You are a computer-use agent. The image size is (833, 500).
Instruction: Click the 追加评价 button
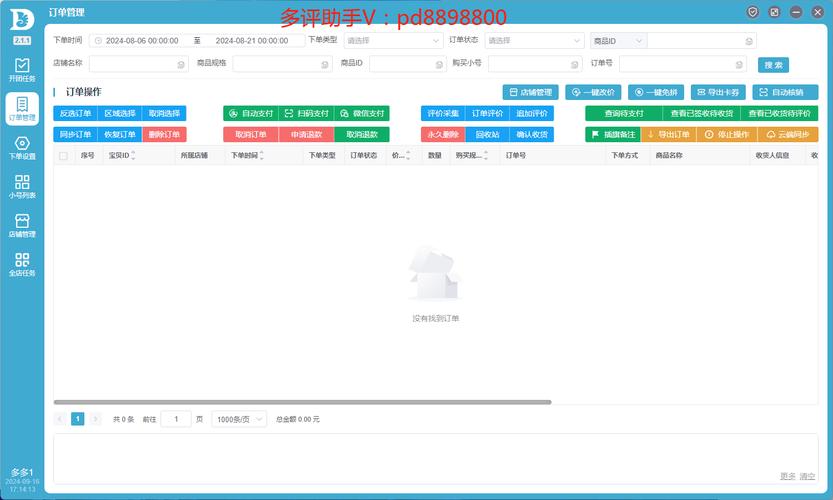(532, 113)
